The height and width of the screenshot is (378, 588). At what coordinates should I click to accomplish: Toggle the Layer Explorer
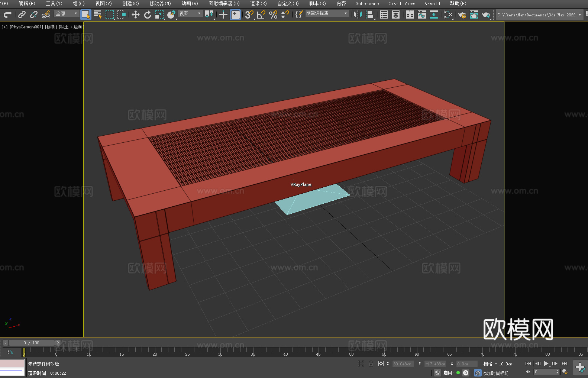click(x=396, y=14)
